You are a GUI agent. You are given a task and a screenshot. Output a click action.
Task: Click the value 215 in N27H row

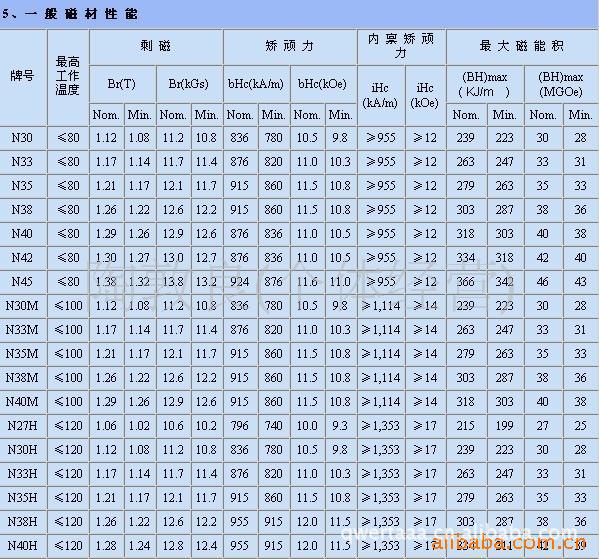tap(466, 426)
